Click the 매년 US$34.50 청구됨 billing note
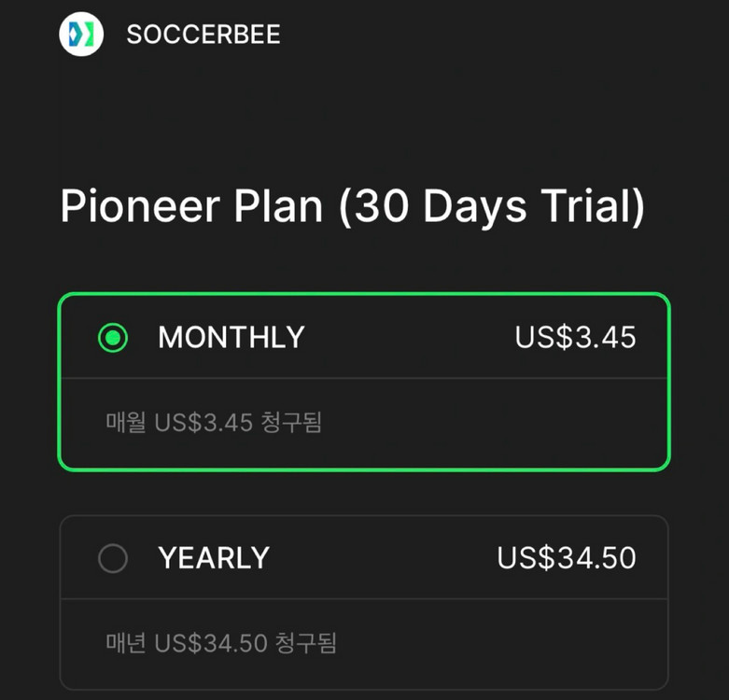 click(x=221, y=643)
